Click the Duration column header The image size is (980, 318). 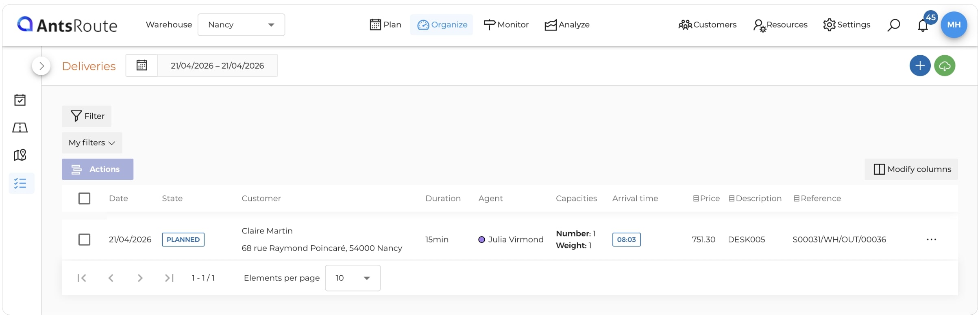tap(443, 198)
